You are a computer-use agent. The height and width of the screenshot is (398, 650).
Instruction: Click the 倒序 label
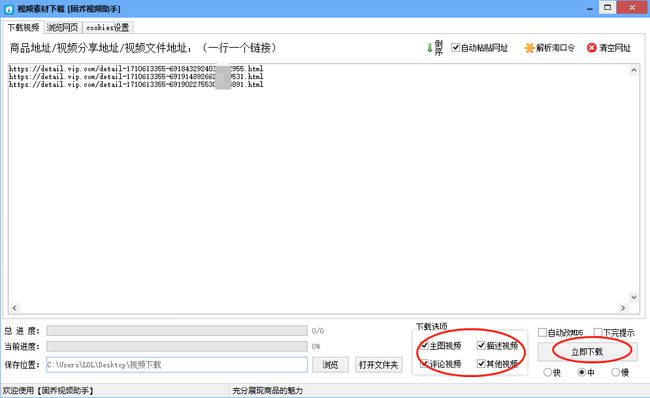coord(439,48)
